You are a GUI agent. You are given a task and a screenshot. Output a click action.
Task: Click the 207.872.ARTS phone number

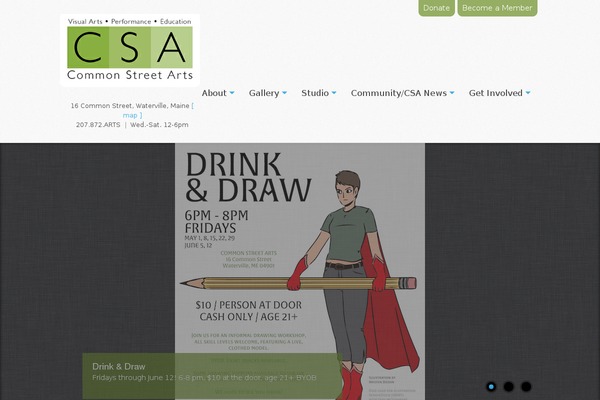coord(98,125)
